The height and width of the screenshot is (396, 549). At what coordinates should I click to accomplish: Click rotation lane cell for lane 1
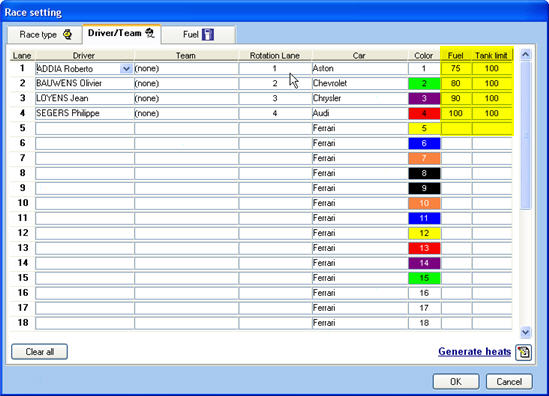pos(275,68)
